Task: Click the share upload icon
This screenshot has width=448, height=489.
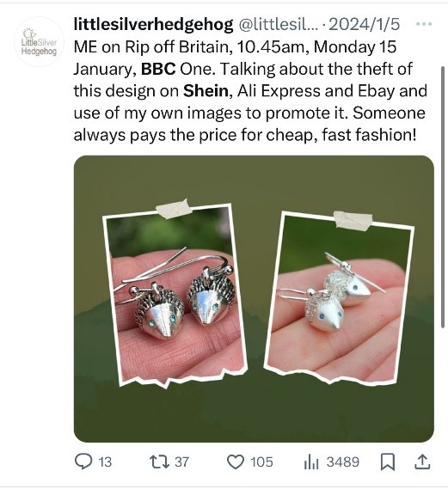Action: point(422,461)
